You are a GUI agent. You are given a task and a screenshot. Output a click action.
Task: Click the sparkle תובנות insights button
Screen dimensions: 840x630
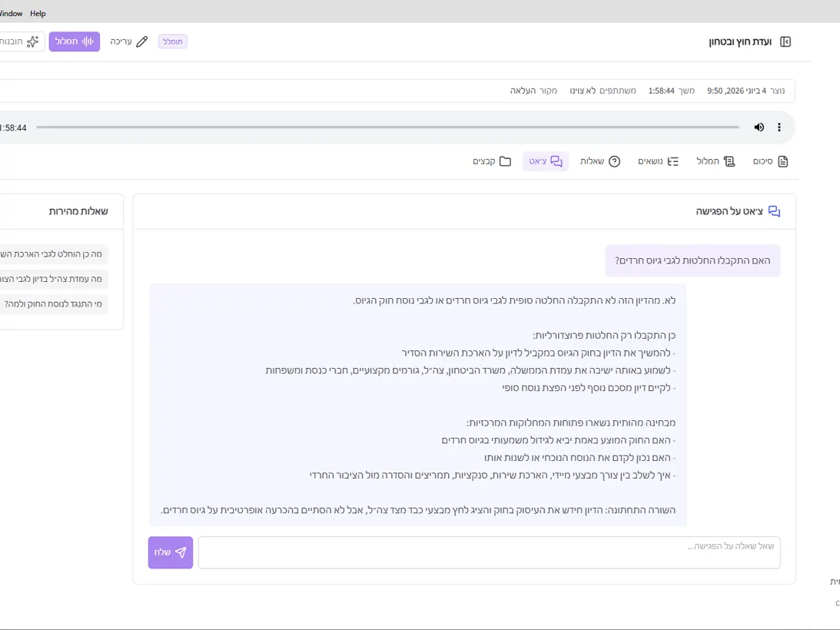[x=20, y=41]
